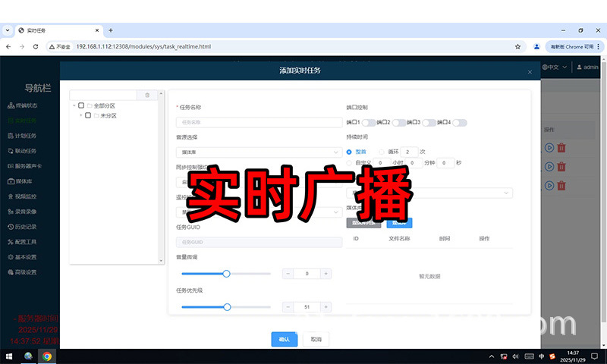Decrease 任务优先级 with the minus button
This screenshot has height=364, width=607.
288,307
